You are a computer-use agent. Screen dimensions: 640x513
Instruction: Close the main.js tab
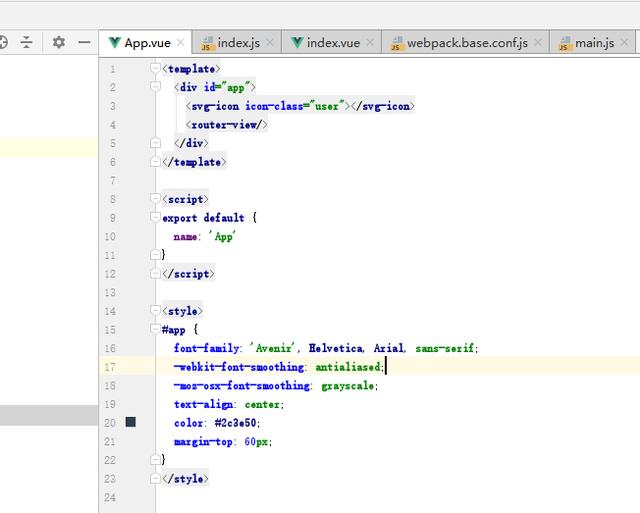click(x=624, y=42)
